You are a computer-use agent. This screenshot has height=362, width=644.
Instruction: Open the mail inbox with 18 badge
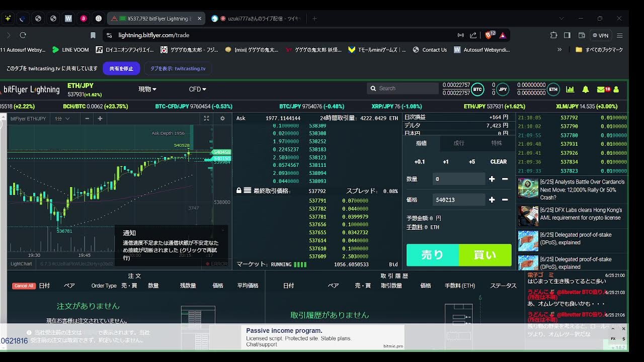point(602,89)
